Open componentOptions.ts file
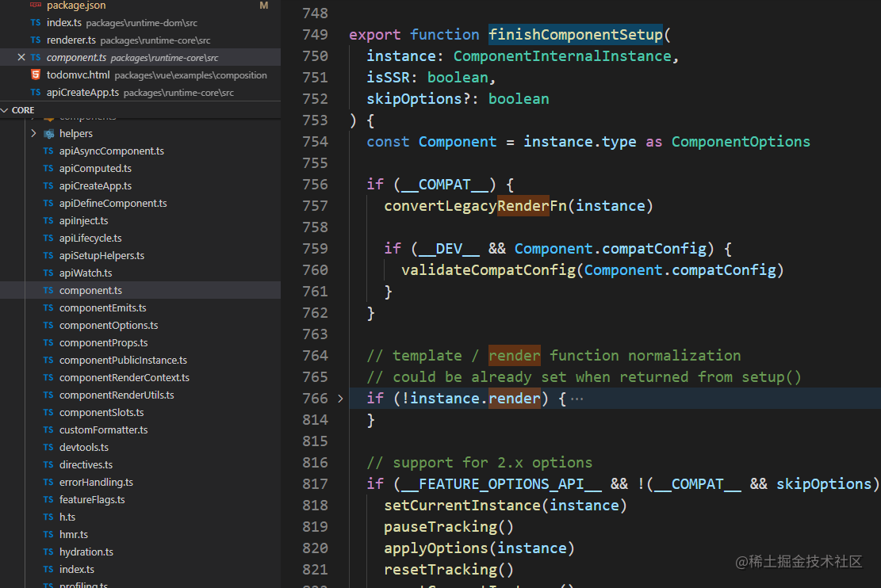 click(109, 325)
